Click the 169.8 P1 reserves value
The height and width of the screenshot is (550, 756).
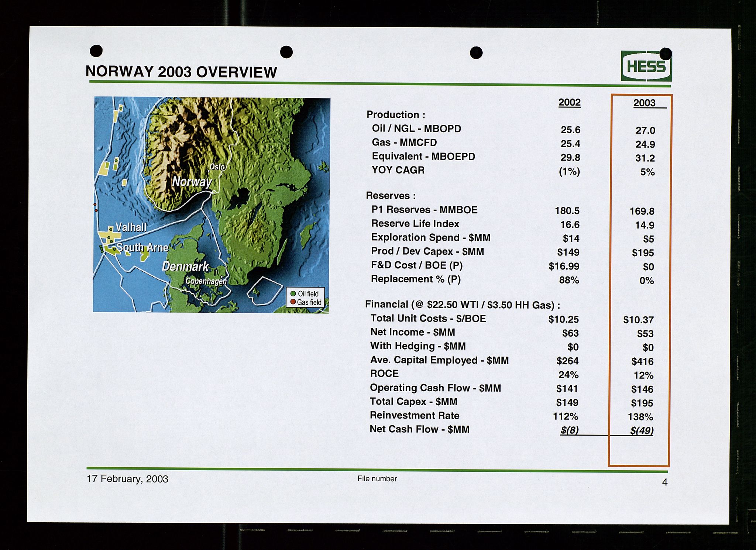coord(642,212)
